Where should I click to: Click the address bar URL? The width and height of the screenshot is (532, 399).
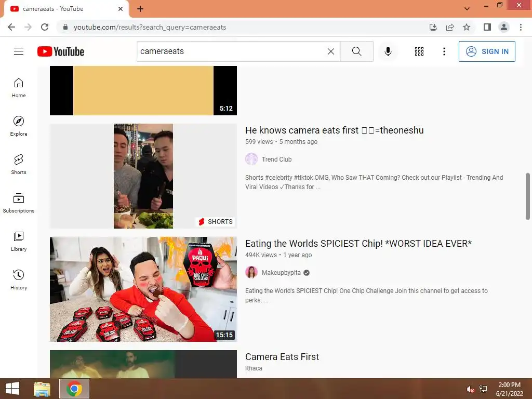[150, 27]
